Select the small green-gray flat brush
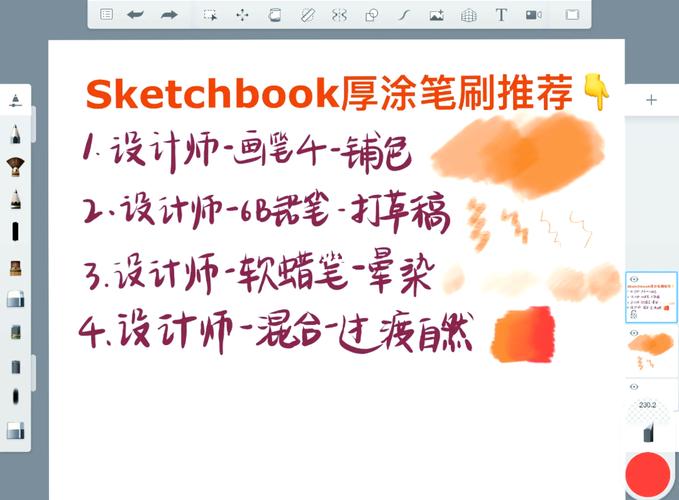 click(16, 332)
